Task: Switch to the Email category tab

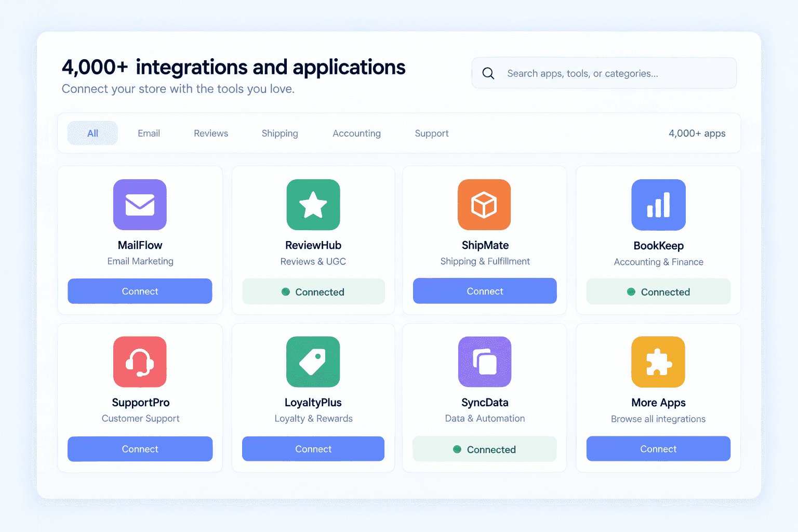Action: (149, 133)
